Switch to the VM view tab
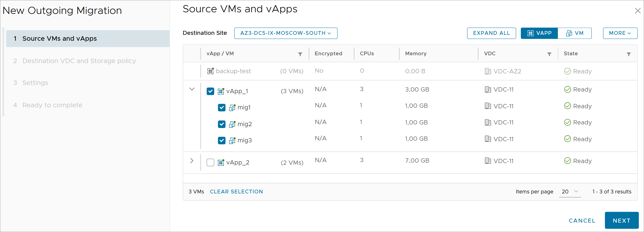 [575, 33]
